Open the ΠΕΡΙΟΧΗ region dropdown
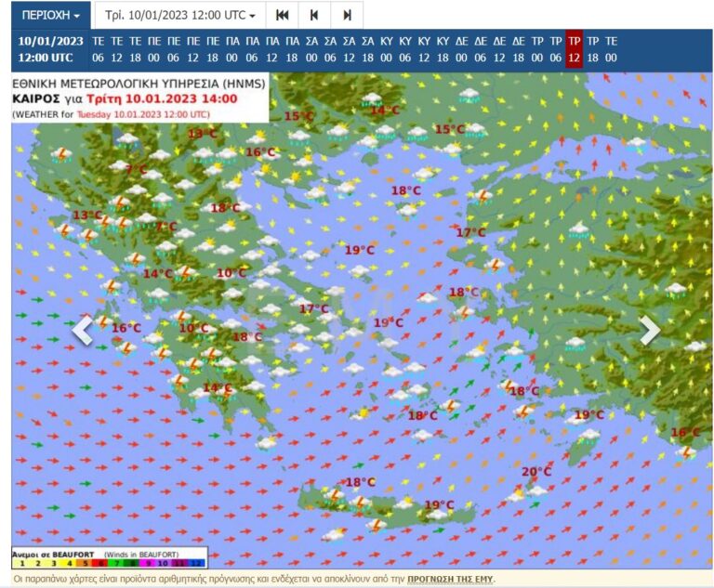 [x=50, y=15]
